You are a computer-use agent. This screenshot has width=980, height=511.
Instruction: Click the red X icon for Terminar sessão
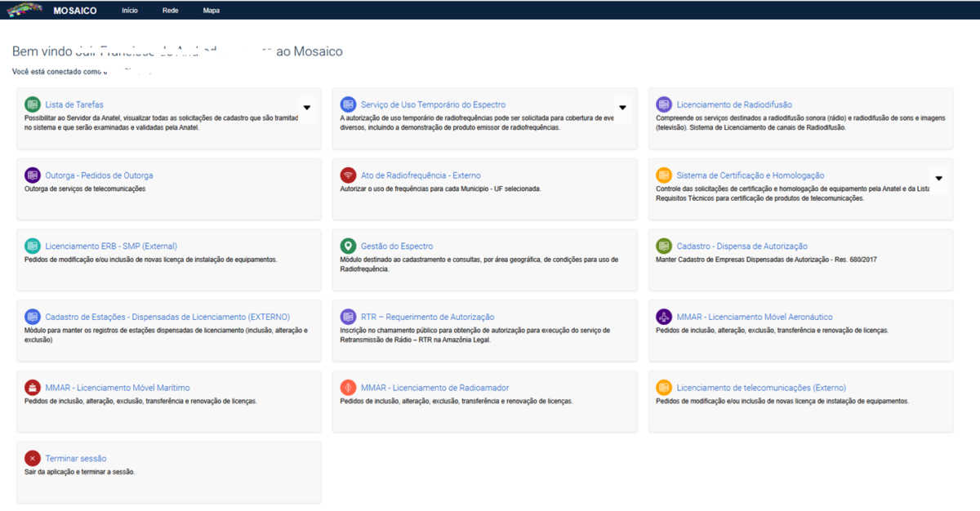32,459
